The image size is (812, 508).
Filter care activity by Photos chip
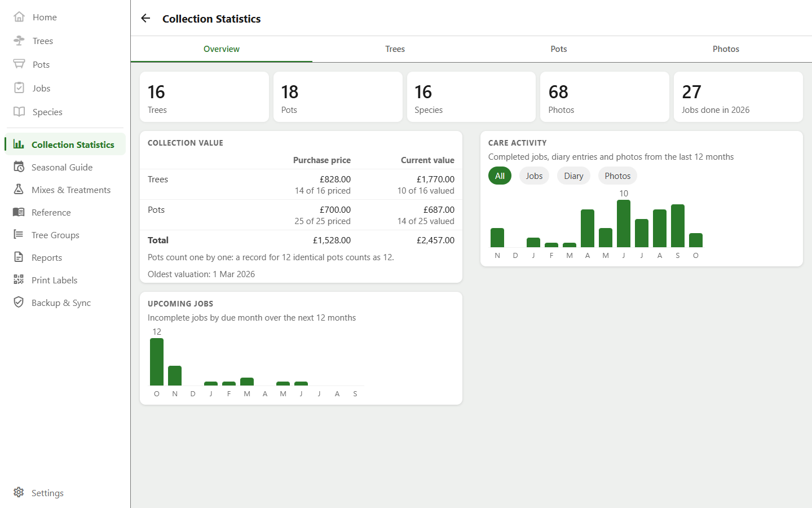pyautogui.click(x=617, y=176)
